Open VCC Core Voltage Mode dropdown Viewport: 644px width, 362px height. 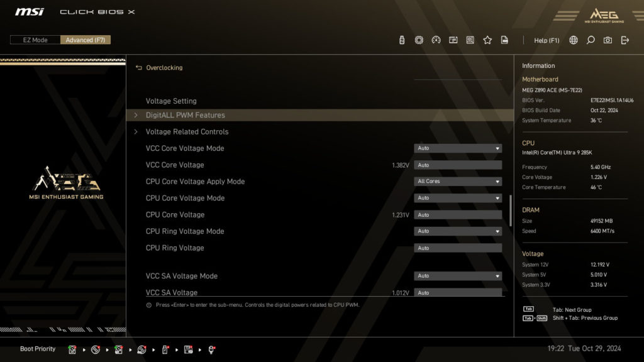click(458, 148)
